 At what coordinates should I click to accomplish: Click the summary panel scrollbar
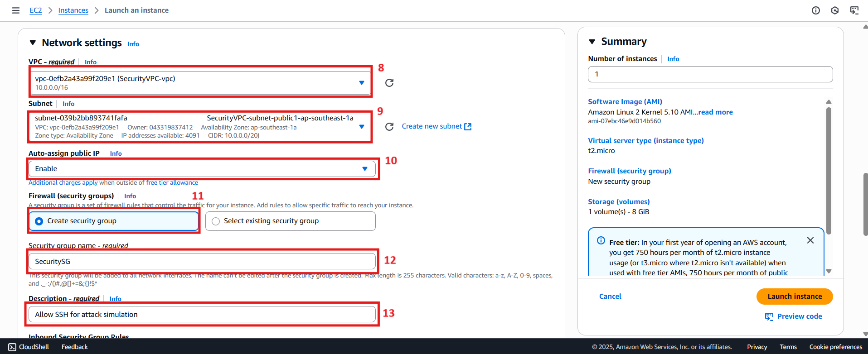829,171
